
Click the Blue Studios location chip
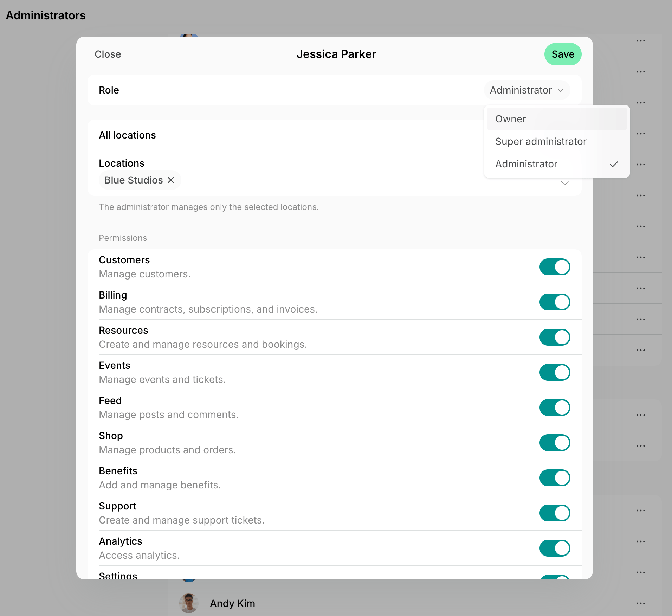point(140,180)
